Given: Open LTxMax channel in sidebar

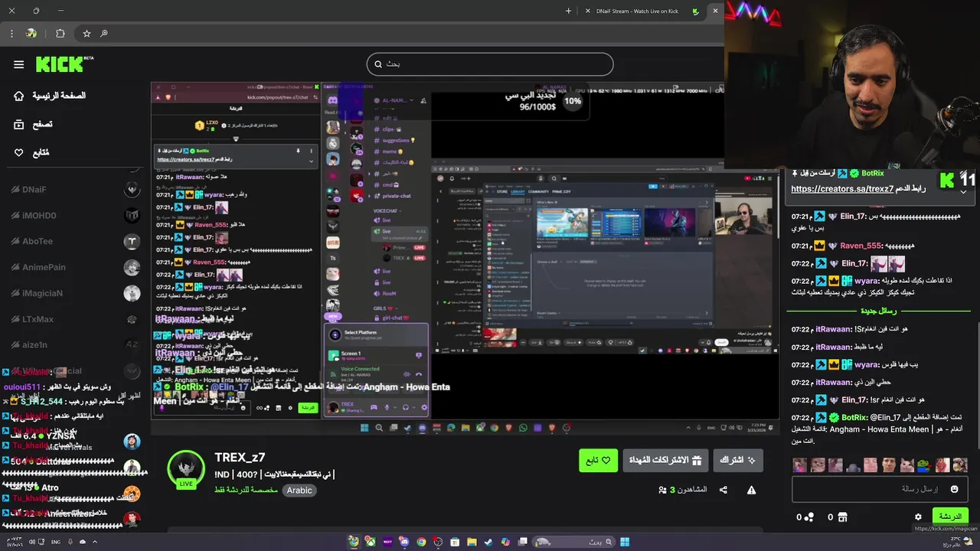Looking at the screenshot, I should pos(75,319).
